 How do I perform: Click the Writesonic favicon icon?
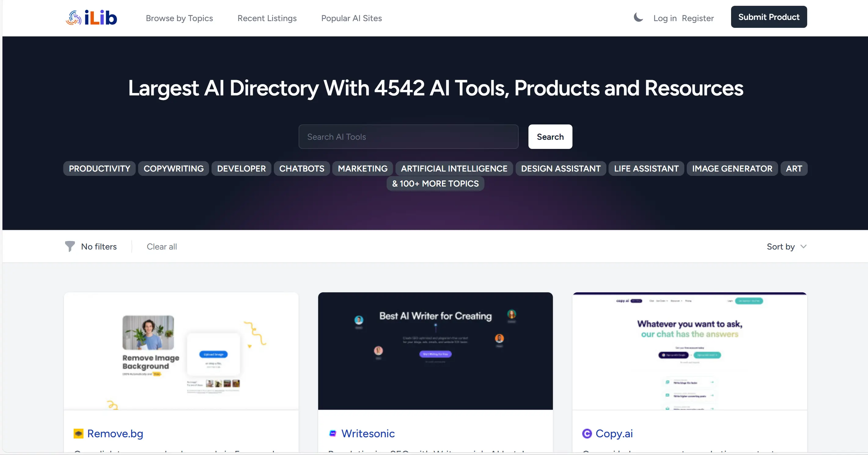(x=333, y=433)
